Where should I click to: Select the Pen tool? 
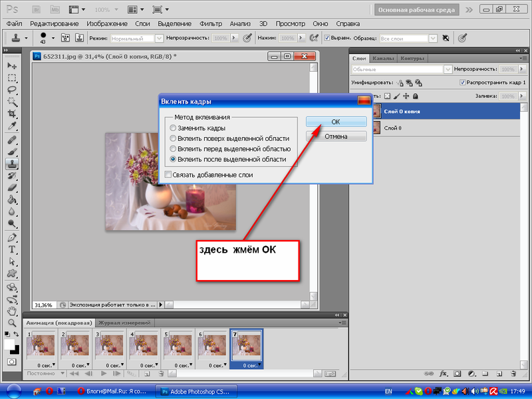[x=12, y=237]
